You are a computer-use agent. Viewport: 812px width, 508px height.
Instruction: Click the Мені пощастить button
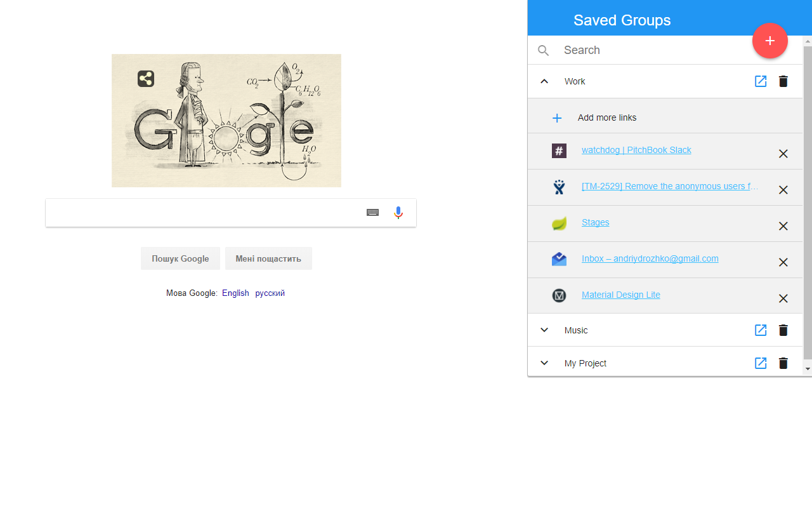coord(268,258)
